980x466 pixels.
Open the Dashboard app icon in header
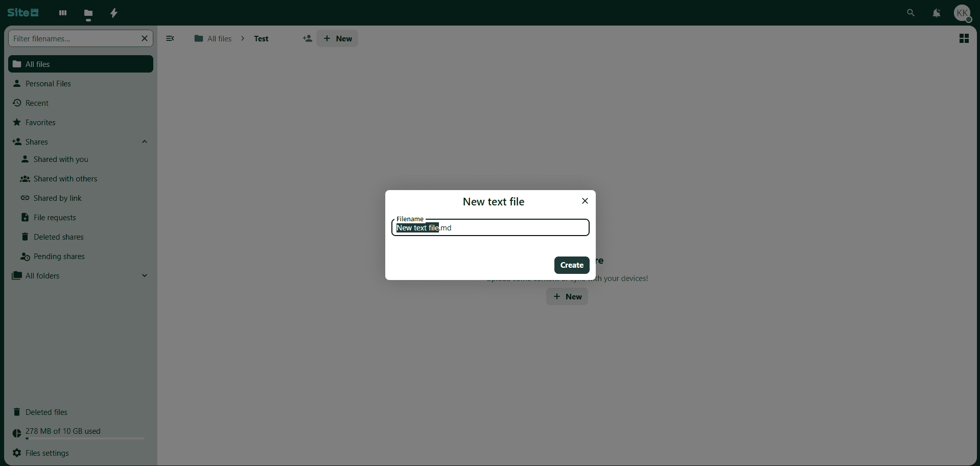63,13
